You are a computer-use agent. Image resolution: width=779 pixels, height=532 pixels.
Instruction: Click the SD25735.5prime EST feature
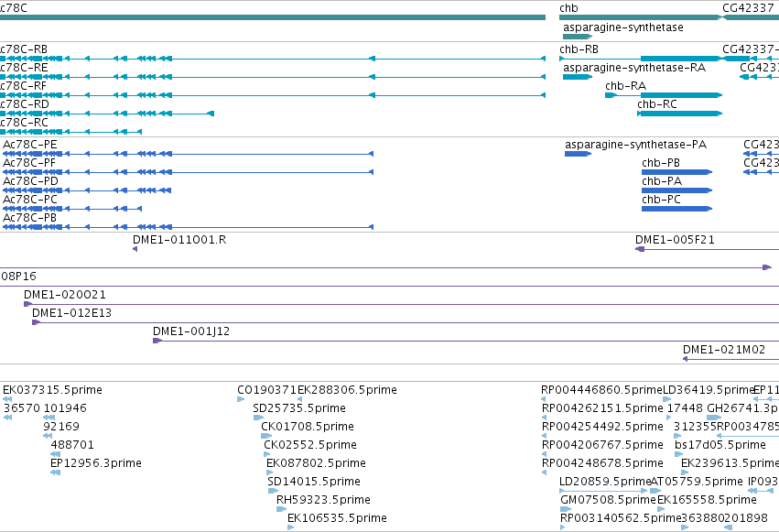tap(258, 418)
